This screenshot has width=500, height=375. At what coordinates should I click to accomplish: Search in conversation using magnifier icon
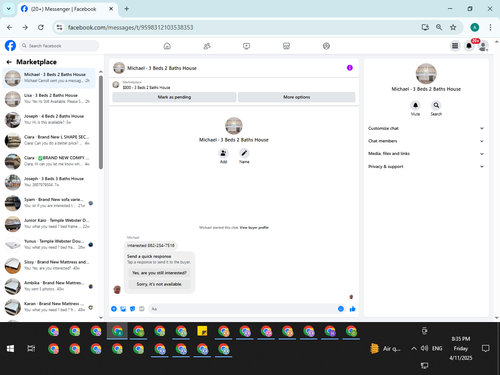[436, 105]
